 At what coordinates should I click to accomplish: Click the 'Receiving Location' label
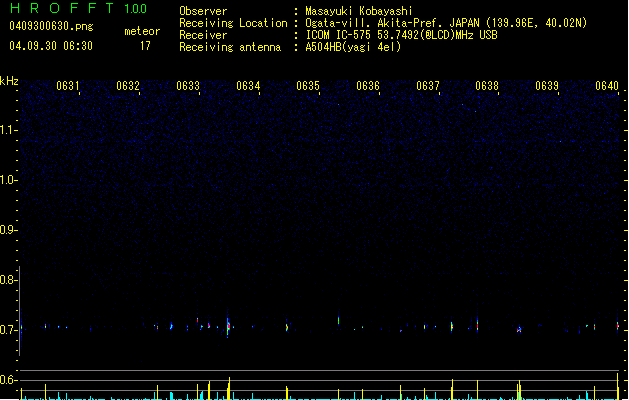tap(233, 23)
